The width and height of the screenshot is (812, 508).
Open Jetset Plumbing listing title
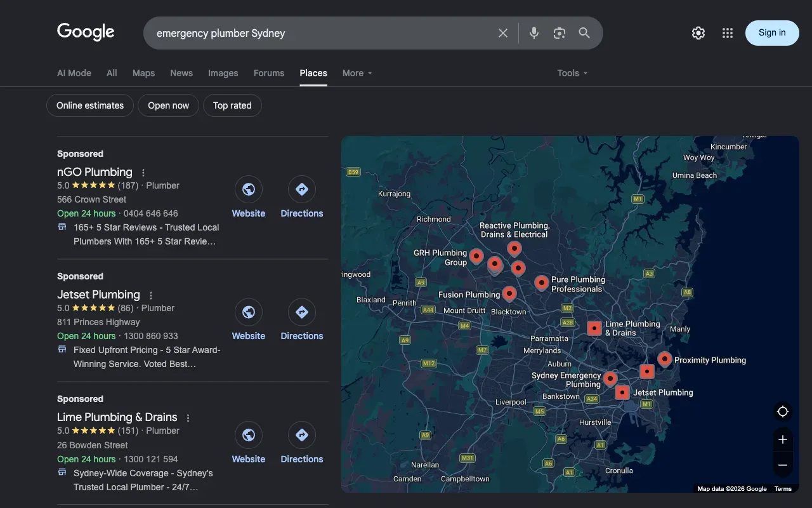click(98, 295)
